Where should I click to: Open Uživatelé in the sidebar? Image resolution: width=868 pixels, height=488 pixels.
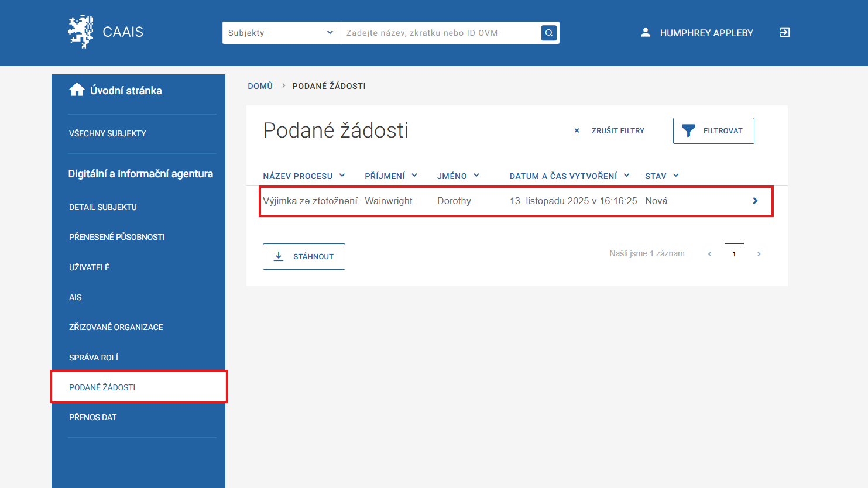89,267
